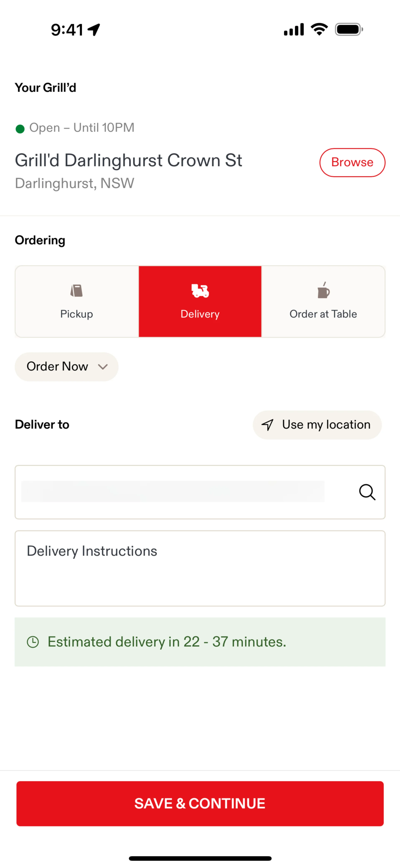The width and height of the screenshot is (400, 868).
Task: Click the Delivery scooter icon
Action: (x=200, y=290)
